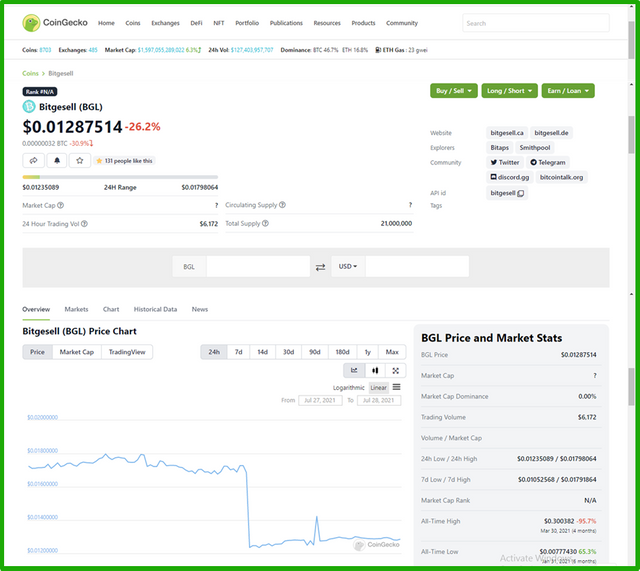Open the Telegram community link
The height and width of the screenshot is (571, 640).
(x=548, y=162)
